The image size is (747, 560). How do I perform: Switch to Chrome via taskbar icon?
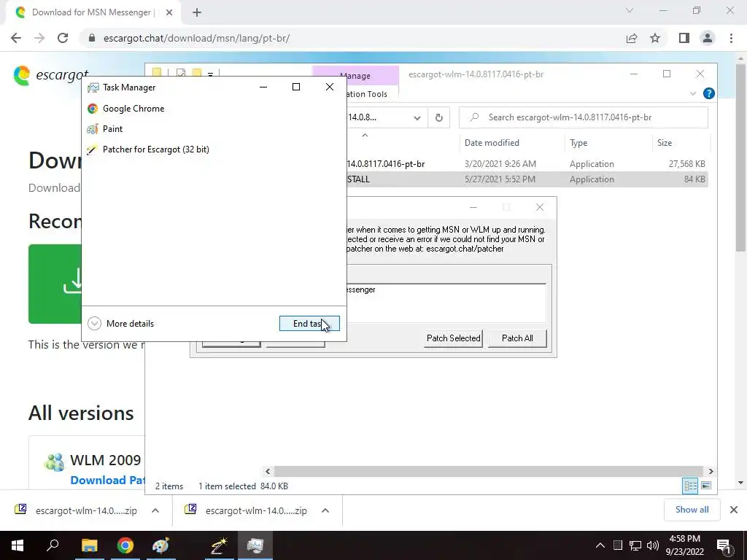pos(125,545)
